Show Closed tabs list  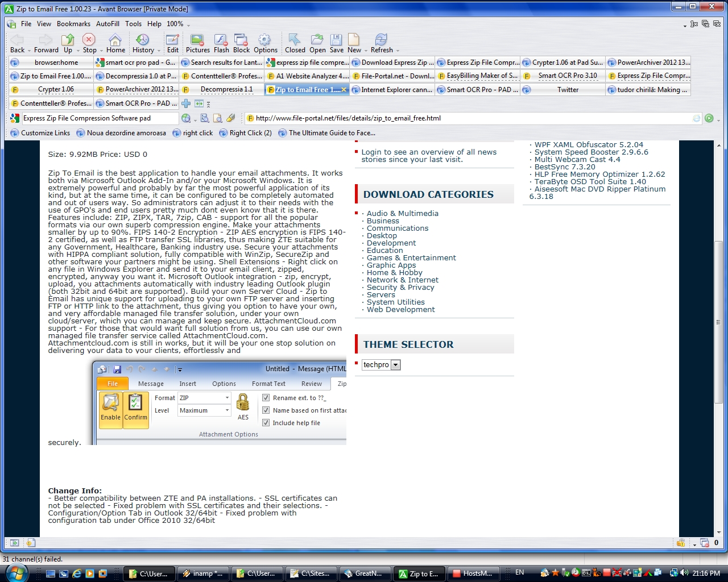point(295,39)
